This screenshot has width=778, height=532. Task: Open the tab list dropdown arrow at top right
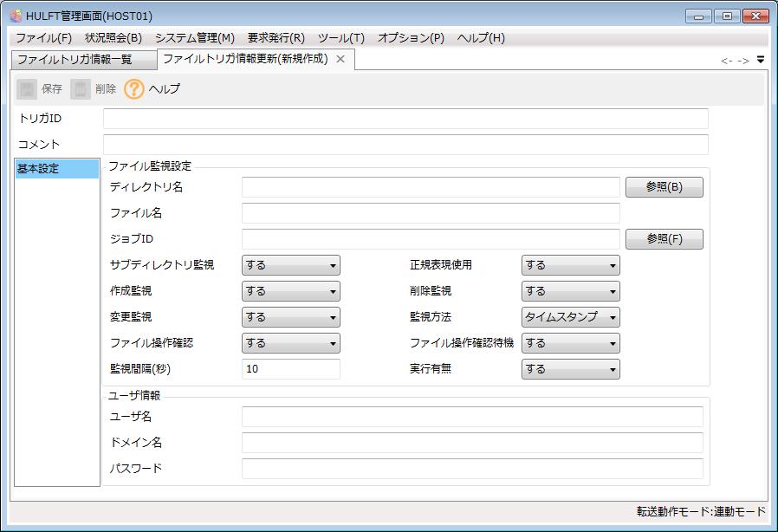tap(761, 60)
